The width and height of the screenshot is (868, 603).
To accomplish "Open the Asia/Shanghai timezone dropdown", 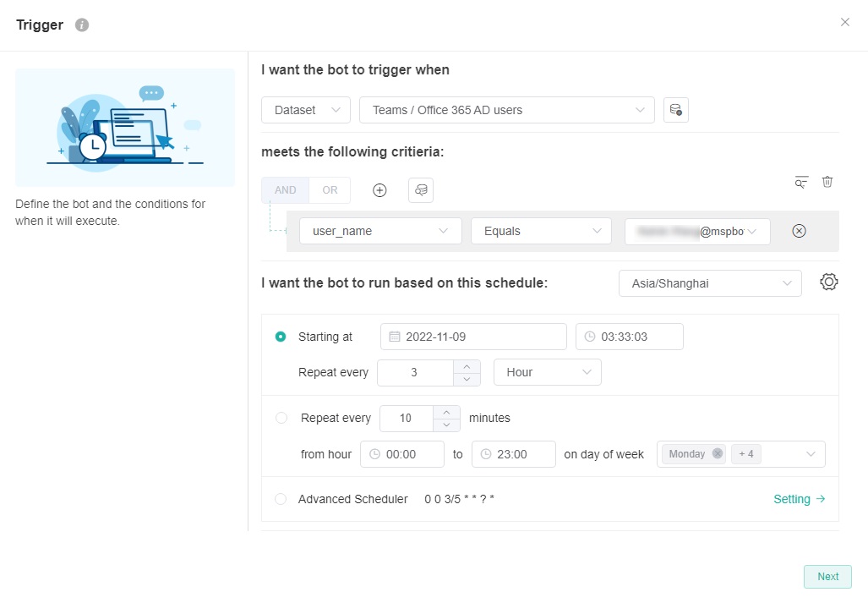I will (710, 282).
